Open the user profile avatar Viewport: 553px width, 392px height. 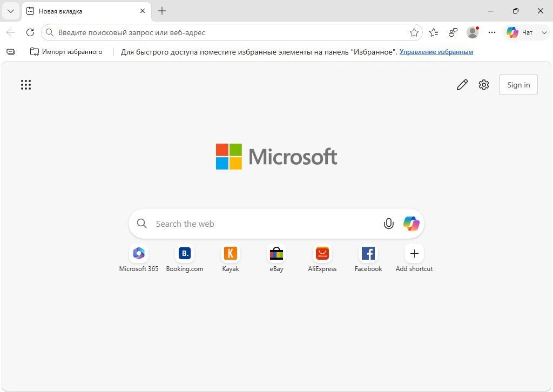473,32
